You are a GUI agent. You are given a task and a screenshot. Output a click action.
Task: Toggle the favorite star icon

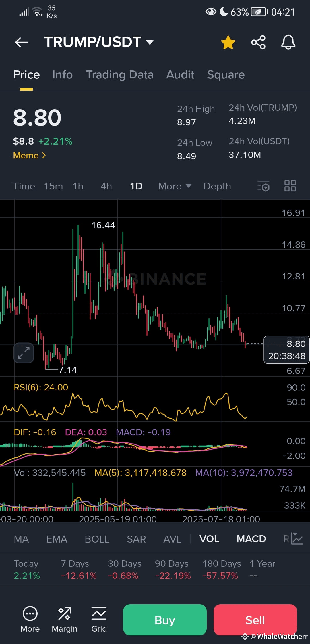pos(228,42)
